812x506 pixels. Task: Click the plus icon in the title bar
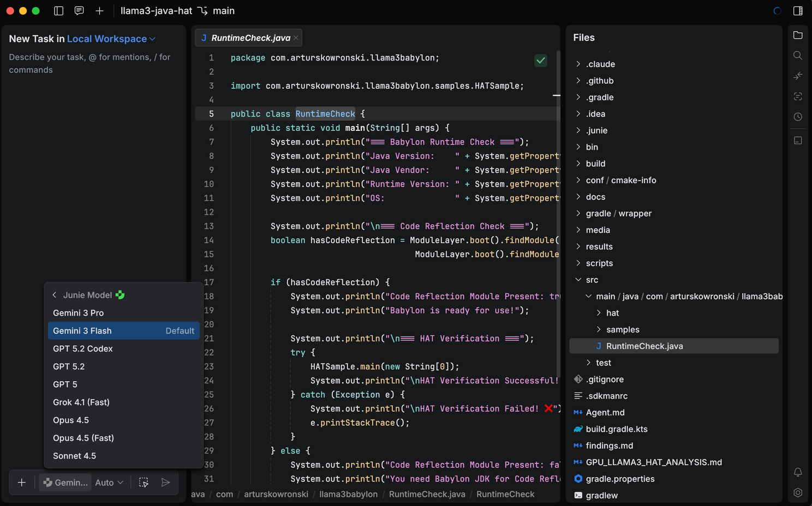coord(99,11)
